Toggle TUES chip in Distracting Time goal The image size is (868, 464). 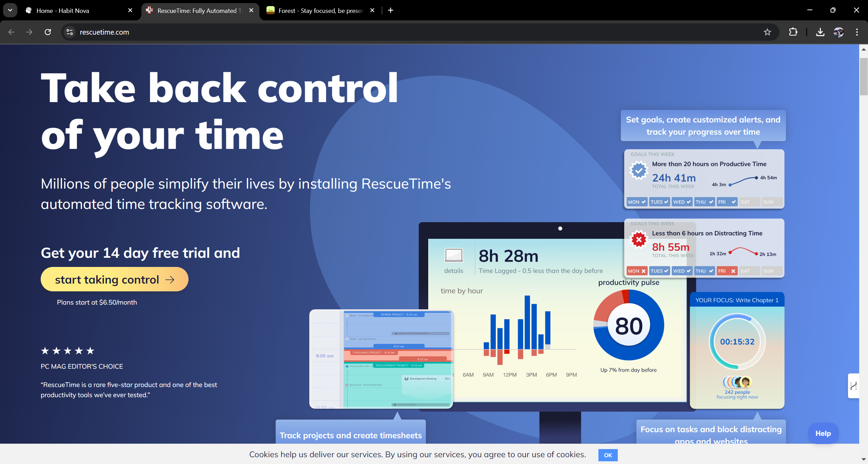click(659, 271)
